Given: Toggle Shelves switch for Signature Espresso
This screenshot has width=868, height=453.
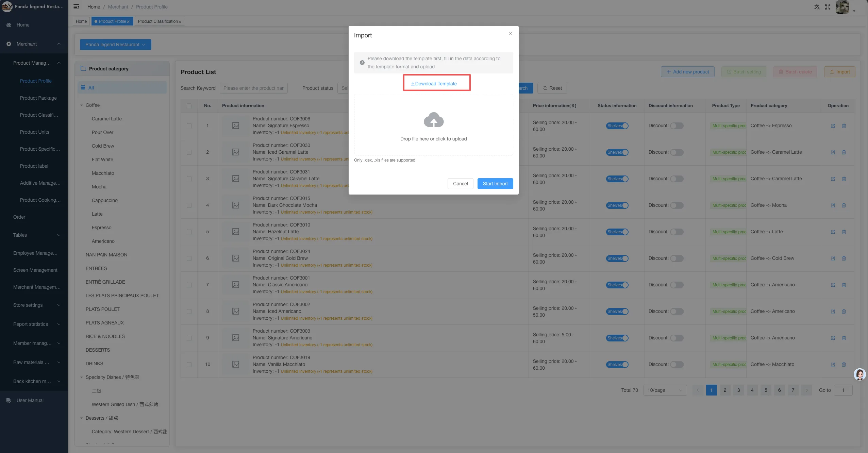Looking at the screenshot, I should click(617, 126).
